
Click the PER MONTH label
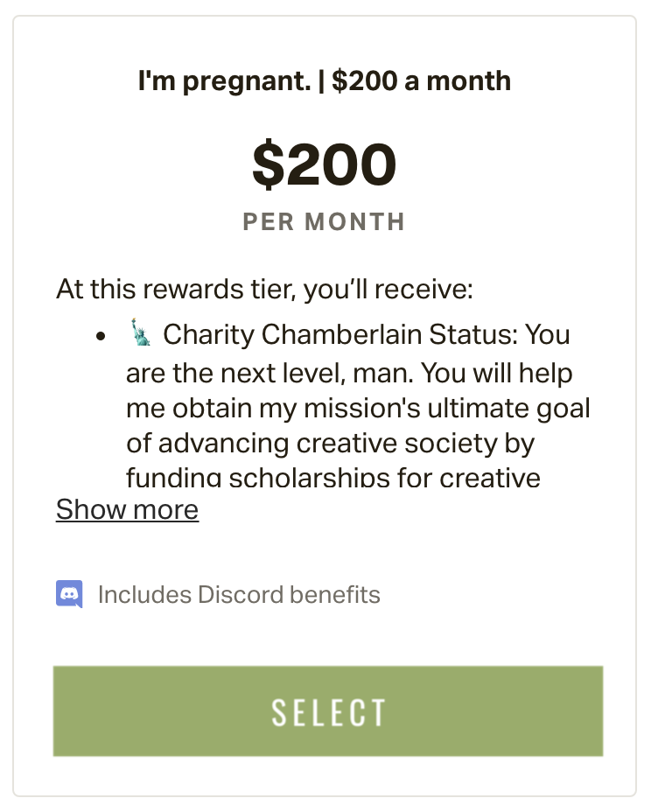tap(325, 221)
